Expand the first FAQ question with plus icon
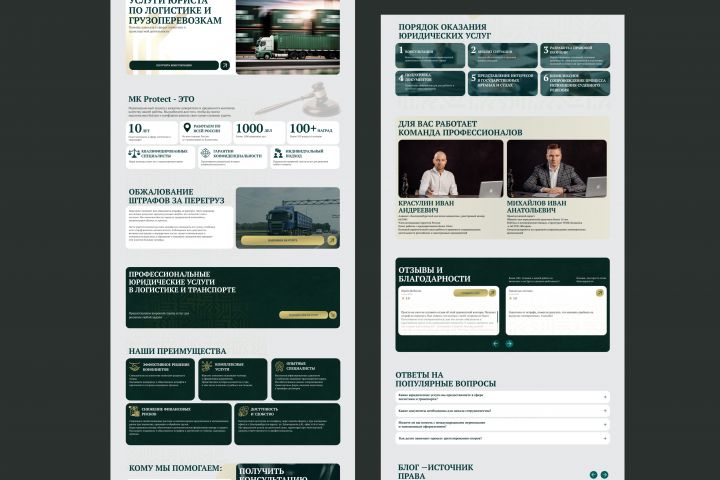 tap(503, 397)
